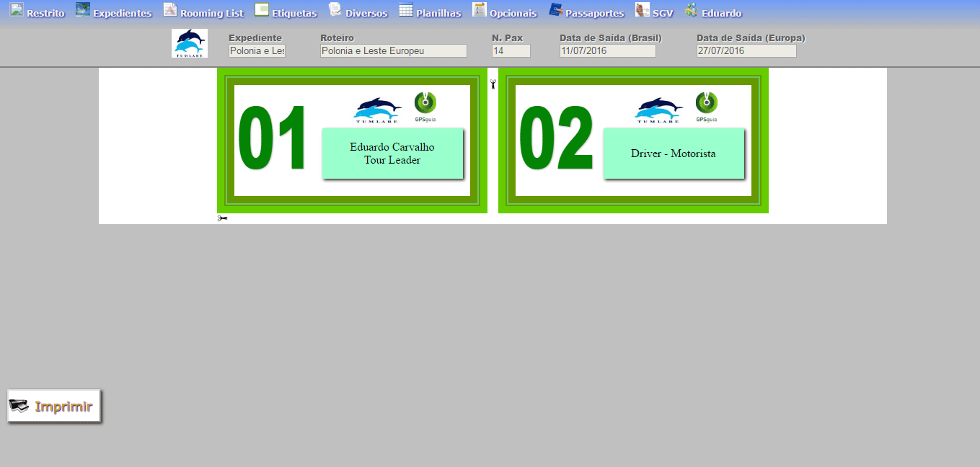Open the Eduardo user menu
The image size is (980, 467).
pyautogui.click(x=721, y=13)
